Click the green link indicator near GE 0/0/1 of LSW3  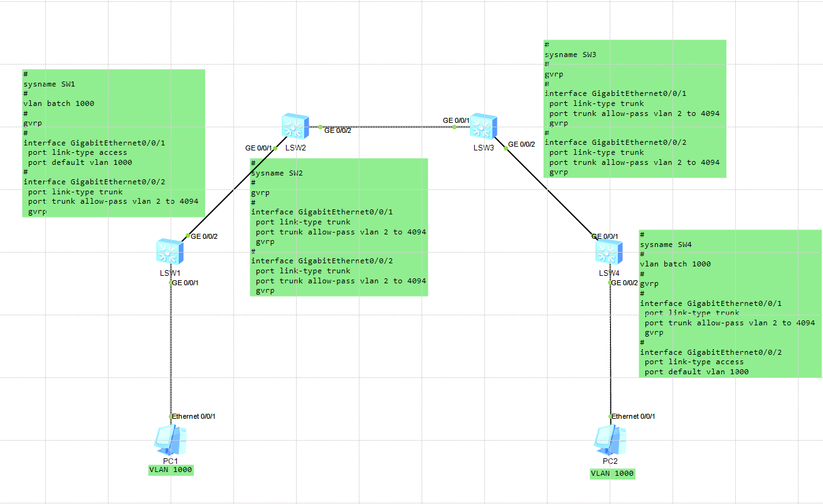pos(454,126)
